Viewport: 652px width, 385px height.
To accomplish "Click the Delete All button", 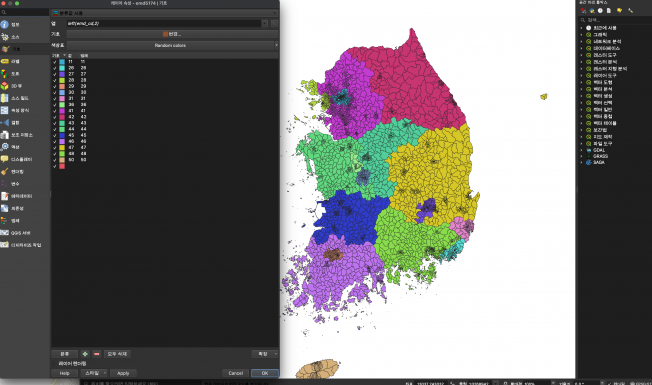I will tap(117, 354).
